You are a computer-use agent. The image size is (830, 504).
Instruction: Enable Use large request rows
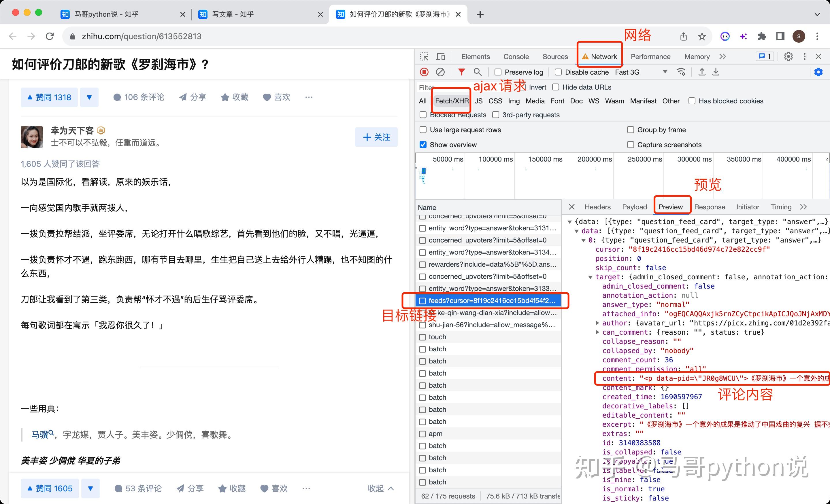(x=423, y=130)
